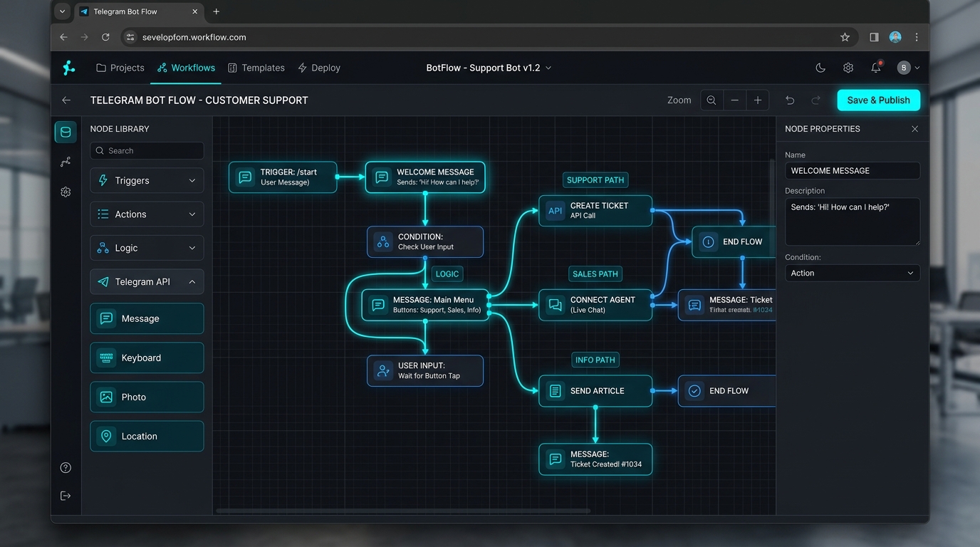The image size is (980, 547).
Task: Close the Node Properties panel
Action: (x=914, y=129)
